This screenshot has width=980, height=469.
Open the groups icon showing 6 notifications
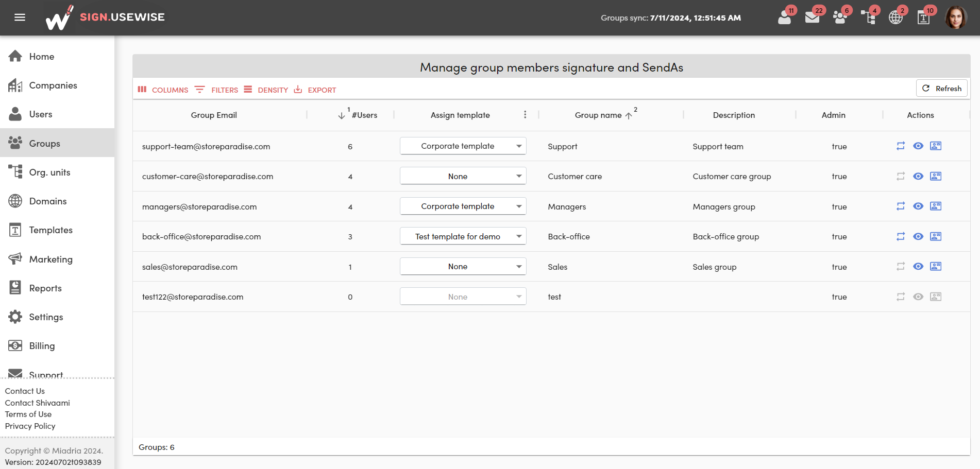[x=840, y=17]
